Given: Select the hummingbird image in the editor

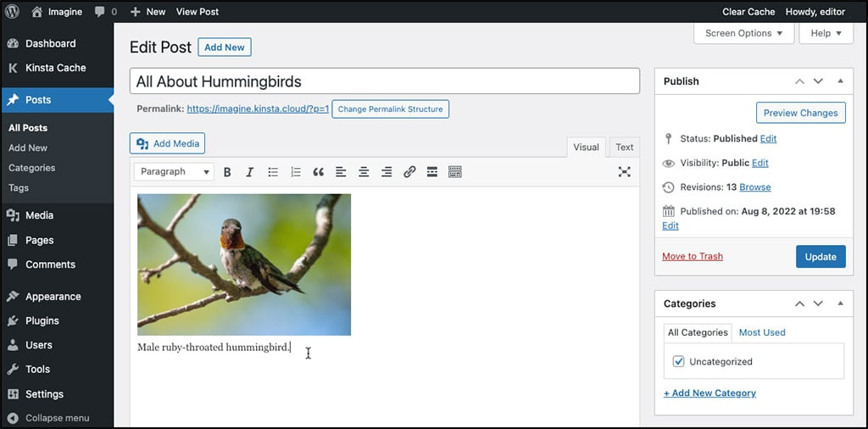Looking at the screenshot, I should (x=244, y=265).
